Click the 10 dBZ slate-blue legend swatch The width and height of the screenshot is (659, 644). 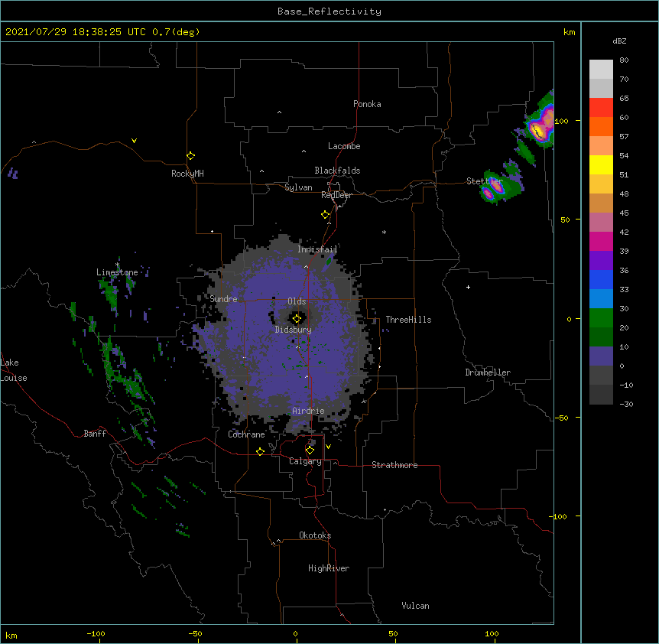[601, 356]
